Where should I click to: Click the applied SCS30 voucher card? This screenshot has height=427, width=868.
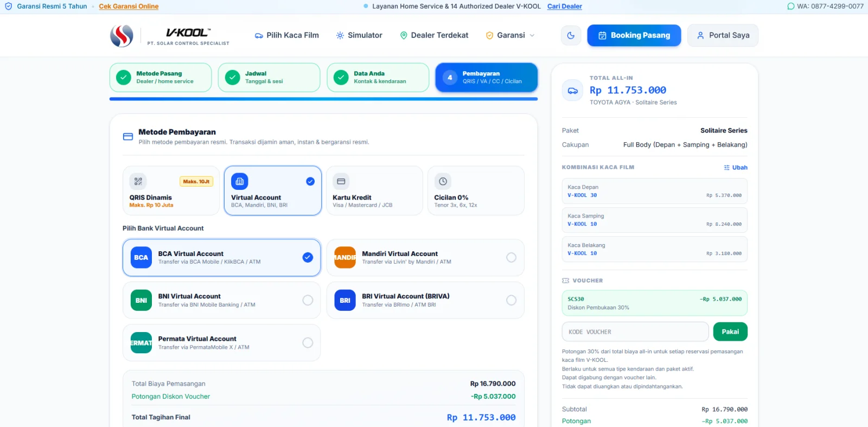pyautogui.click(x=655, y=303)
